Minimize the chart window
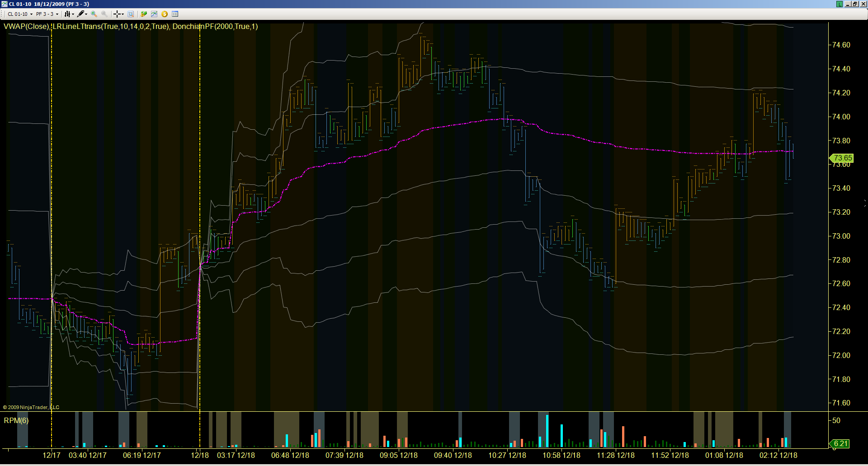 coord(848,4)
